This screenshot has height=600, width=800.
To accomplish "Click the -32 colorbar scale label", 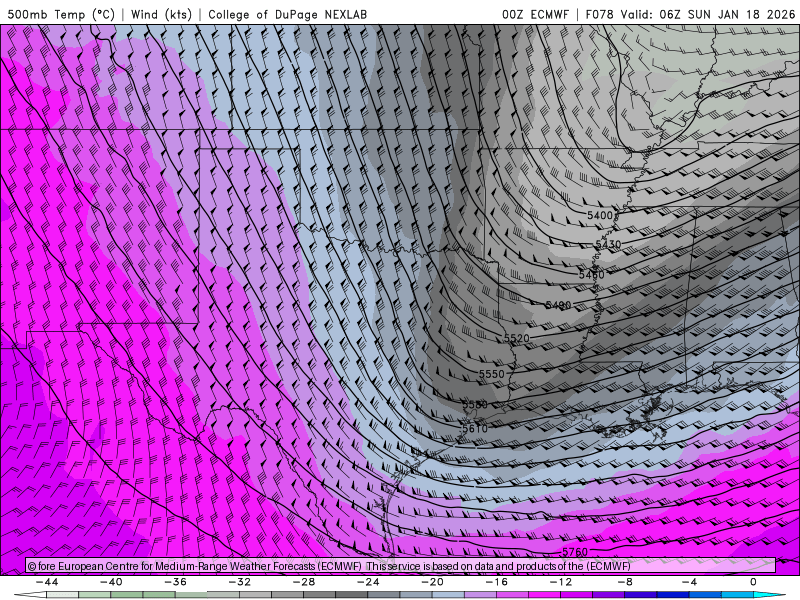I will pos(240,582).
